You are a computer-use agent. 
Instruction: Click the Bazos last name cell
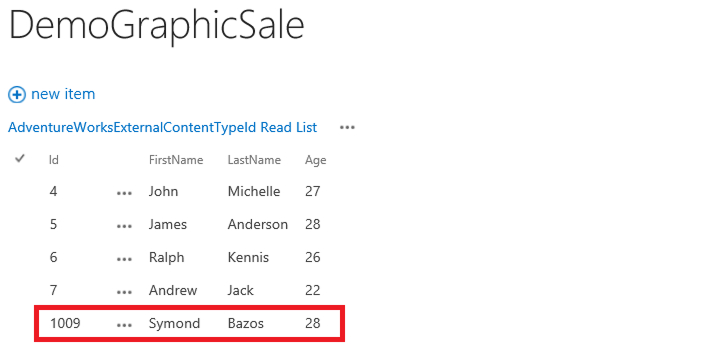[246, 324]
